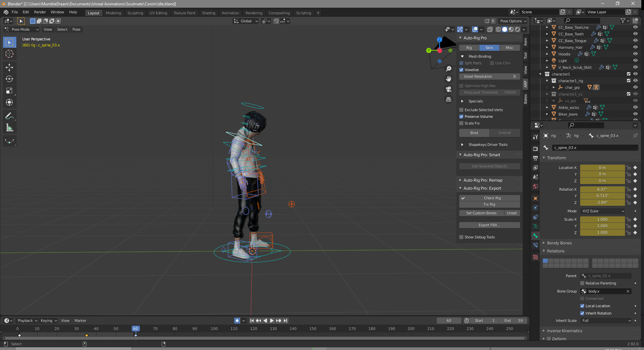Open the Bone Constraint properties tab
Image resolution: width=644 pixels, height=350 pixels.
(535, 245)
